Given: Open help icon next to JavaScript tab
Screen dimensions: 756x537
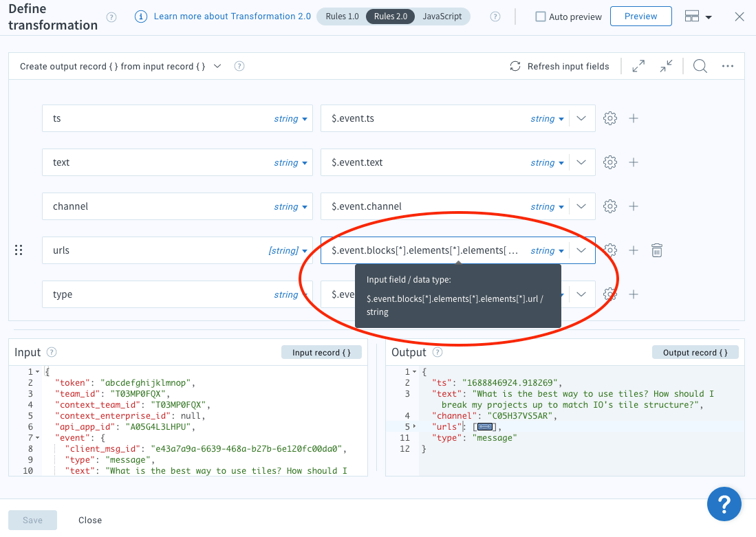Looking at the screenshot, I should coord(495,17).
